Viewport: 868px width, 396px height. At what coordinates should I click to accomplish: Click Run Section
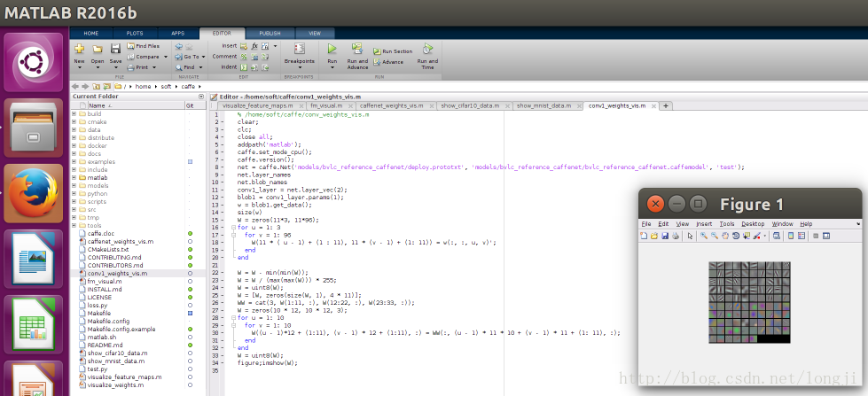(x=393, y=50)
